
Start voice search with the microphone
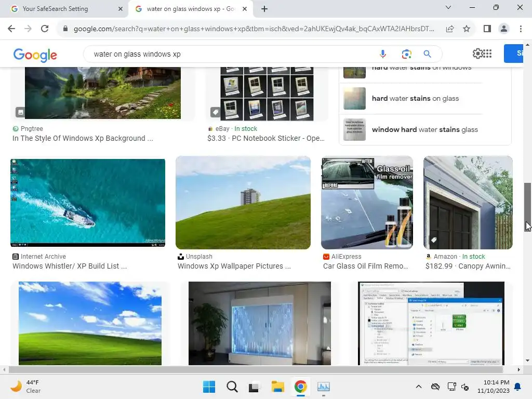[383, 54]
